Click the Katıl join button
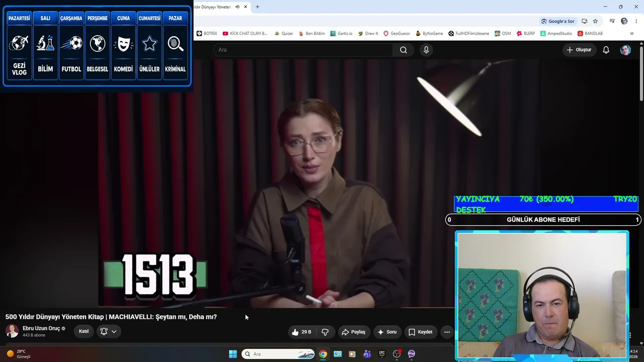Viewport: 644px width, 362px height. coord(84,331)
